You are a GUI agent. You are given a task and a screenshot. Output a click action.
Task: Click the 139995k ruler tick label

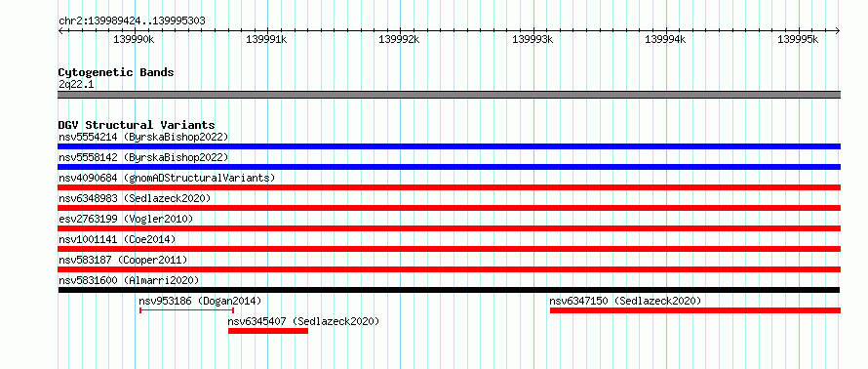pyautogui.click(x=798, y=39)
